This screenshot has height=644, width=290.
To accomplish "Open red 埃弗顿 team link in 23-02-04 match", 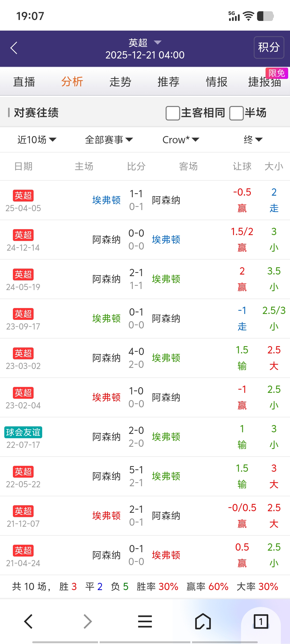I will pyautogui.click(x=106, y=397).
